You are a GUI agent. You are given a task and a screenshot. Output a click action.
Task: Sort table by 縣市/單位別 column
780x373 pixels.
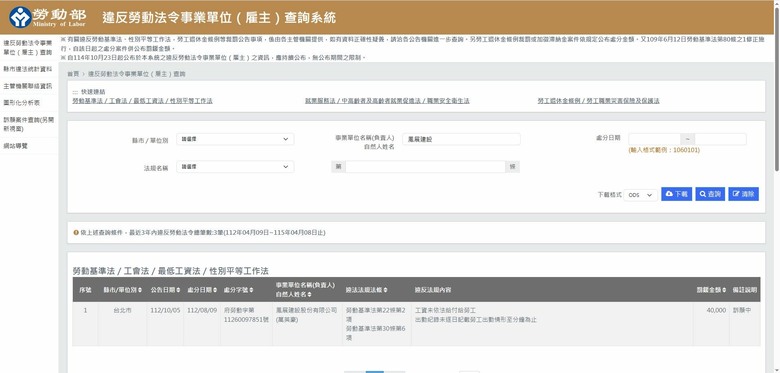(x=122, y=290)
